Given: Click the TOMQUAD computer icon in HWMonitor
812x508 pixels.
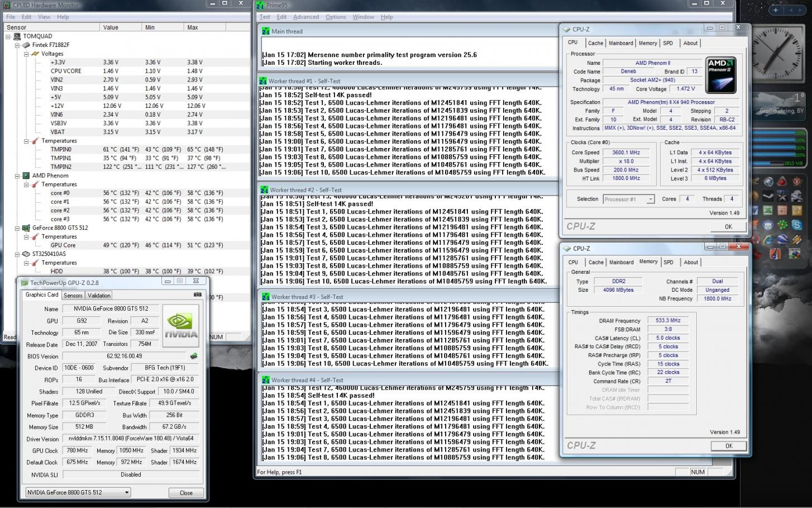Looking at the screenshot, I should coord(18,36).
